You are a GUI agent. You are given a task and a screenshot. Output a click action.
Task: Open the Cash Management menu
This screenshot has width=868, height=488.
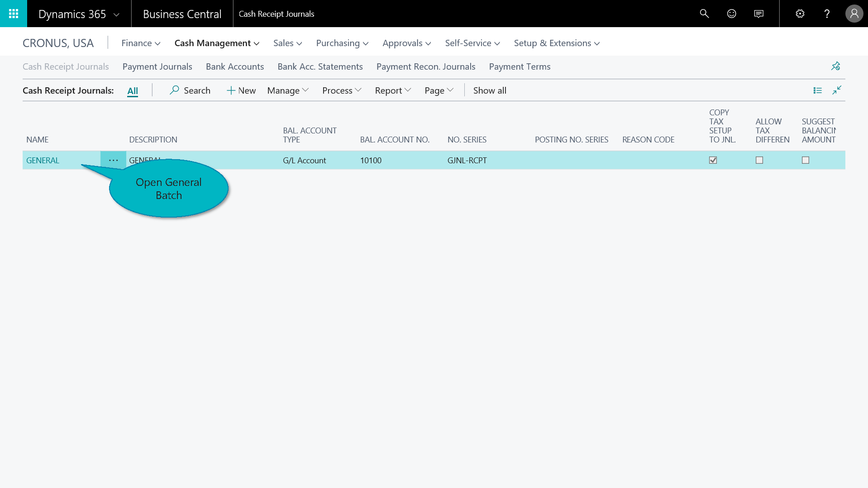pyautogui.click(x=217, y=43)
